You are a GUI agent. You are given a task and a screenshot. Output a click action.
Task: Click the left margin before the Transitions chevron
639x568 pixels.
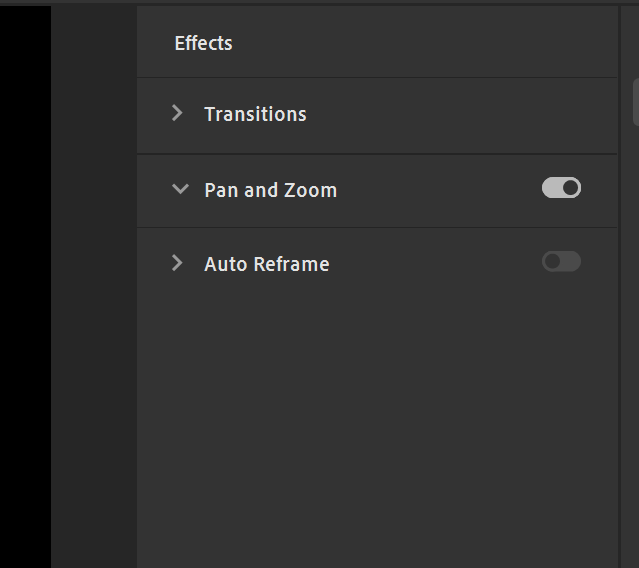pyautogui.click(x=153, y=114)
